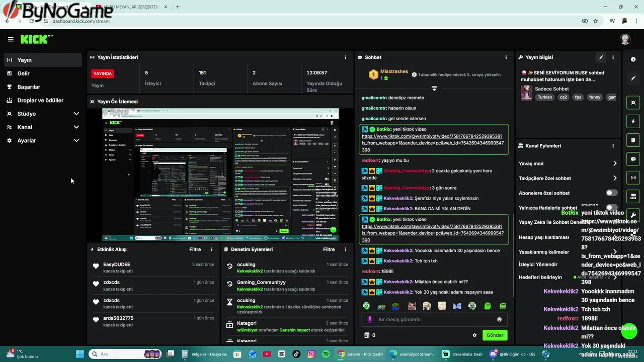Click the purple microphone icon in chat input
Viewport: 644px width, 362px height.
(370, 319)
